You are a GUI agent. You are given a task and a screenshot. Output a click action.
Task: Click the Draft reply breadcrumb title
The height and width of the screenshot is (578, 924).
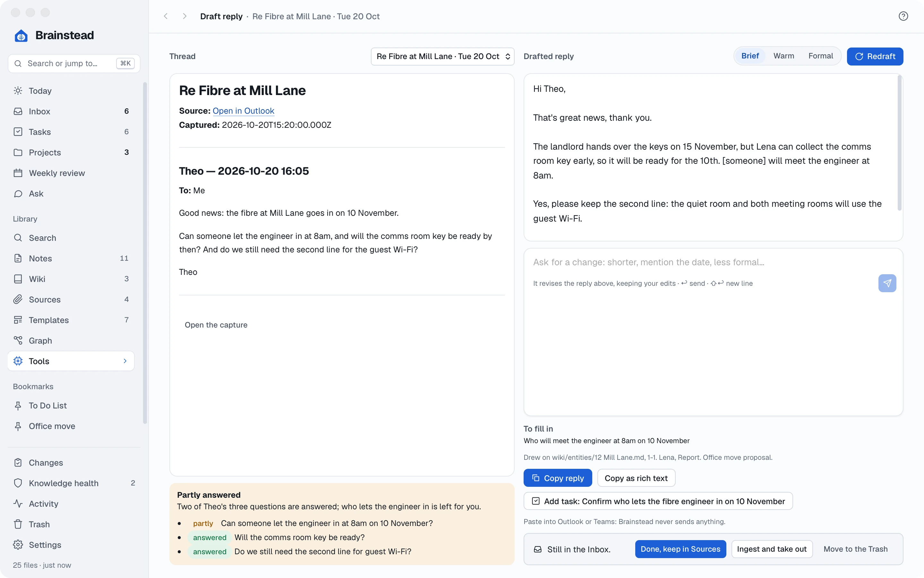[x=221, y=16]
